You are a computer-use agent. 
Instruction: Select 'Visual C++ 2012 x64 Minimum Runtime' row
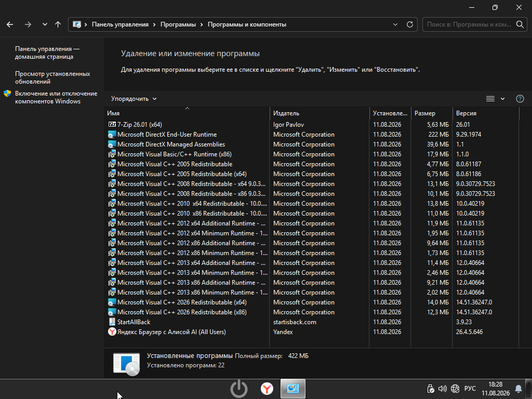[312, 233]
